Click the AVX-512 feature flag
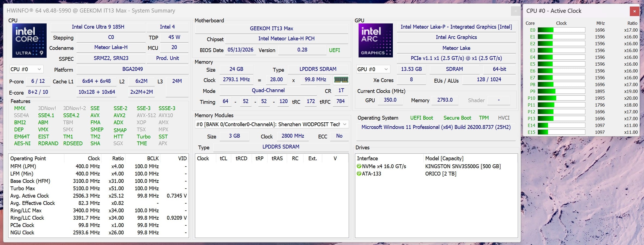The height and width of the screenshot is (245, 644). [x=146, y=116]
